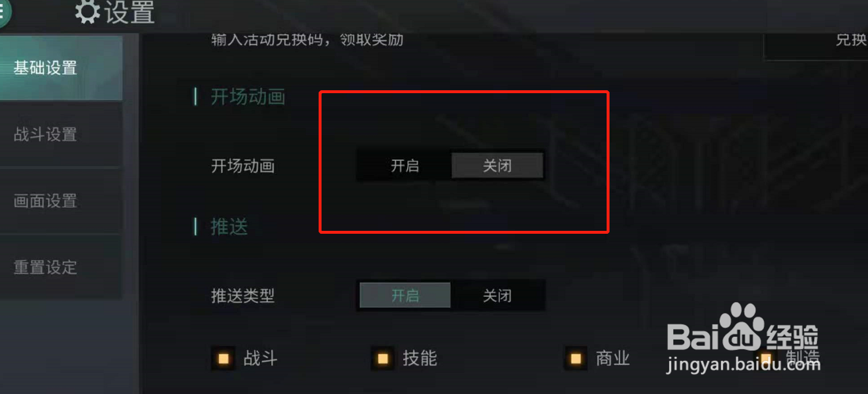Screen dimensions: 868x394
Task: Enable 推送类型 via 开启
Action: 405,296
